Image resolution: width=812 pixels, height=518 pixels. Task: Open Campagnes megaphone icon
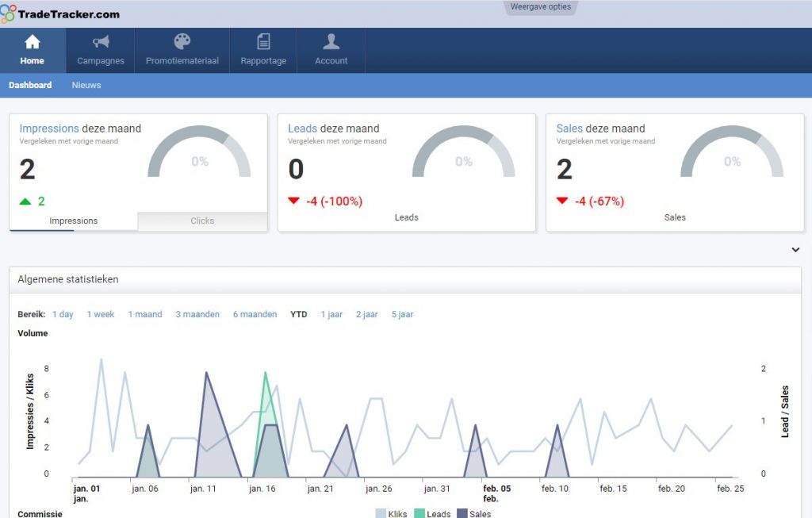click(x=101, y=42)
